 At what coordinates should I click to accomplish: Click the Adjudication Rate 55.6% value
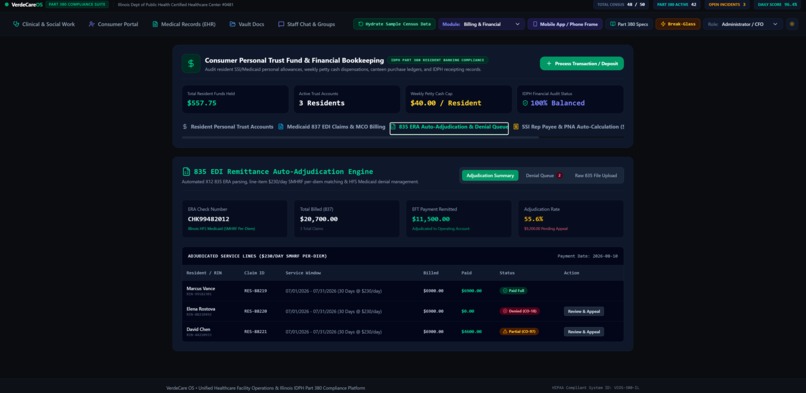[534, 219]
